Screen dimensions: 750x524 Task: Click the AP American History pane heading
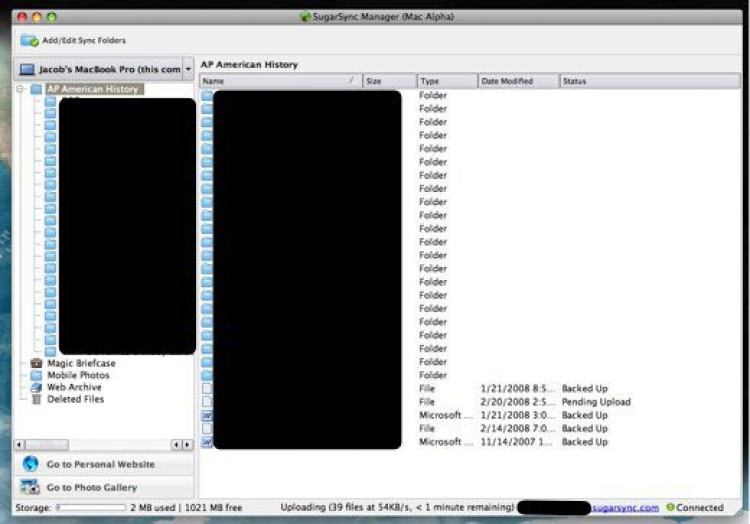pyautogui.click(x=249, y=65)
